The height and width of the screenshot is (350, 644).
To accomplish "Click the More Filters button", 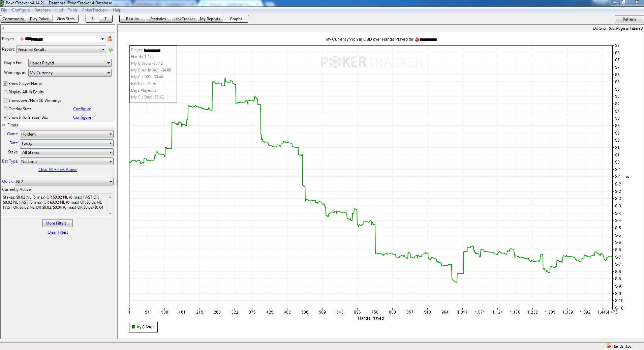I will 58,223.
